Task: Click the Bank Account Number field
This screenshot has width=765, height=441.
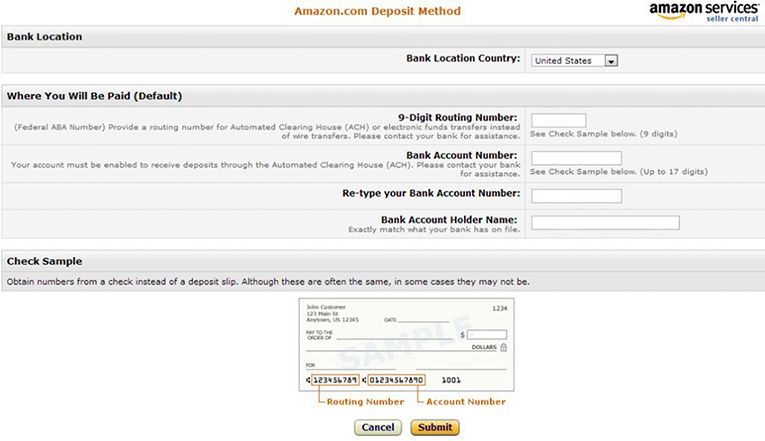Action: click(x=576, y=158)
